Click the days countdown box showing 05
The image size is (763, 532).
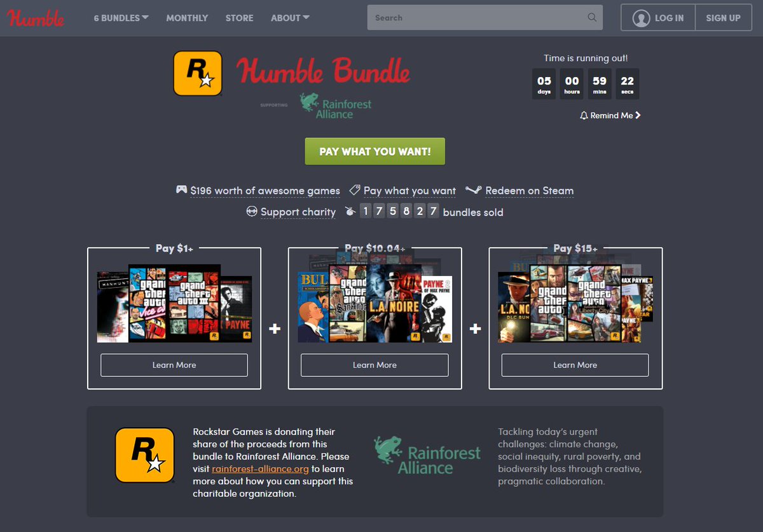point(544,85)
